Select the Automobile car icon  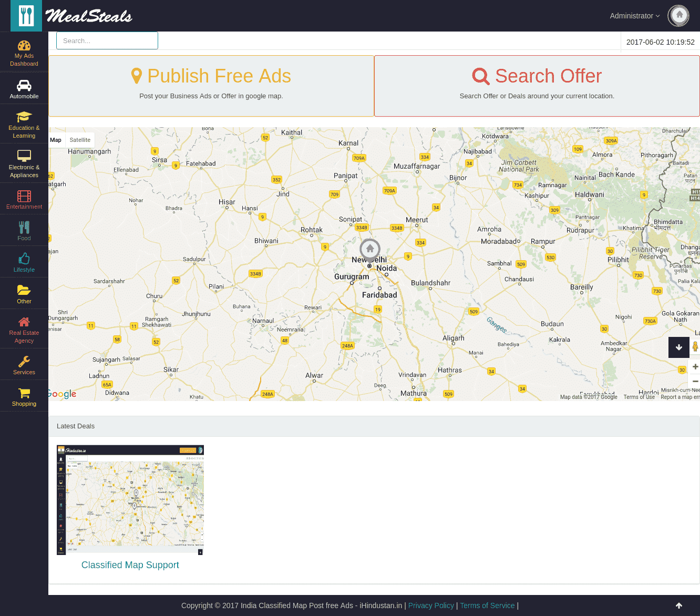coord(24,86)
